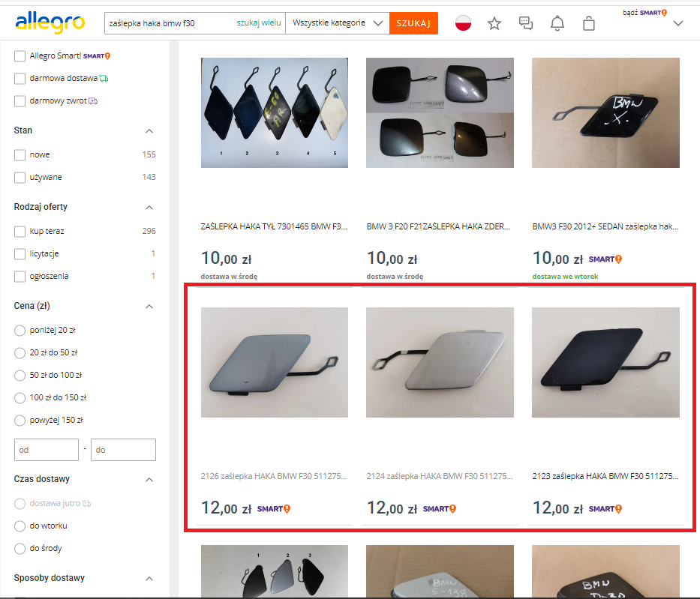Open the 'Wszystkie kategorie' dropdown

(x=338, y=23)
